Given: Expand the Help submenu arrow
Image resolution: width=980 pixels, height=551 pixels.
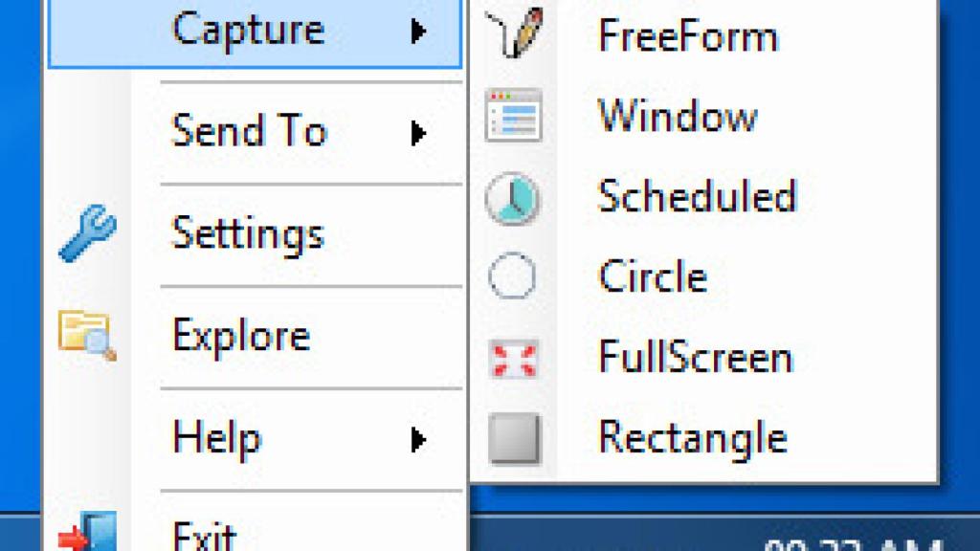Looking at the screenshot, I should coord(417,439).
